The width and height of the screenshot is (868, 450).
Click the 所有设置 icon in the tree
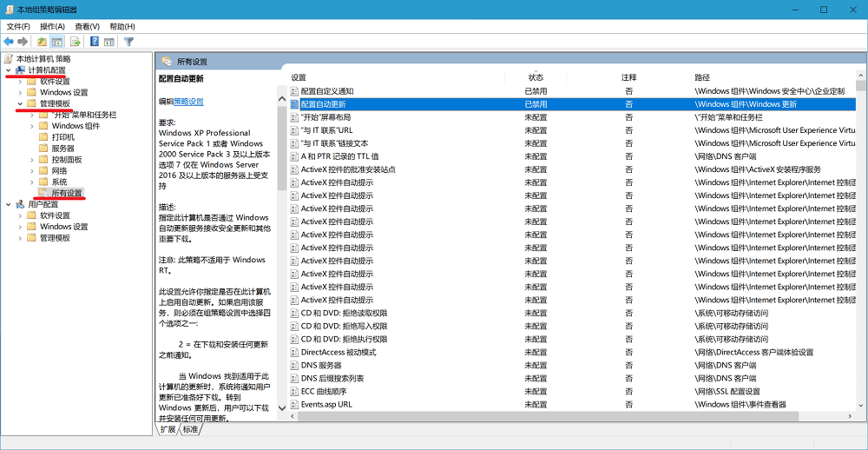pyautogui.click(x=43, y=193)
